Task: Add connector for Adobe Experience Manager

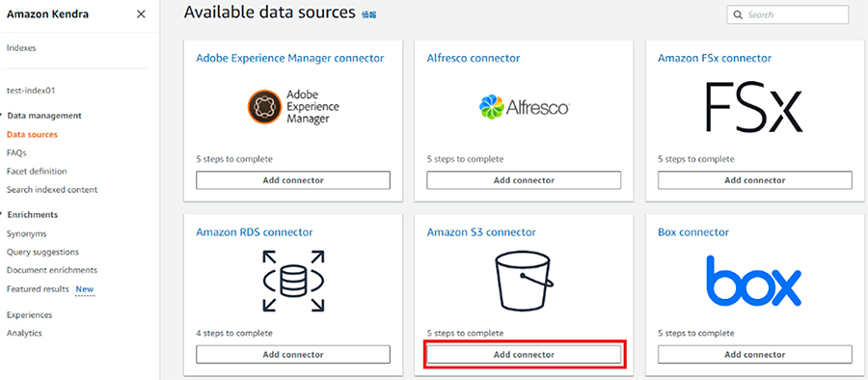Action: click(293, 180)
